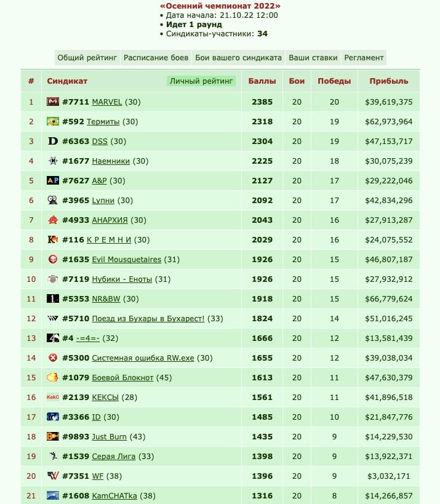440x504 pixels.
Task: Open the Серая Лига link
Action: pyautogui.click(x=114, y=456)
